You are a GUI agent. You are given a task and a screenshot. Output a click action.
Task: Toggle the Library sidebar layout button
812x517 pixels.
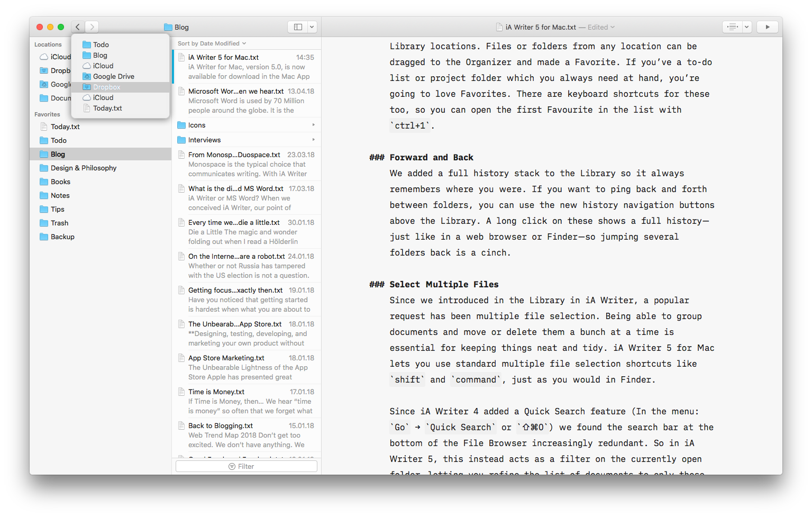click(x=298, y=27)
